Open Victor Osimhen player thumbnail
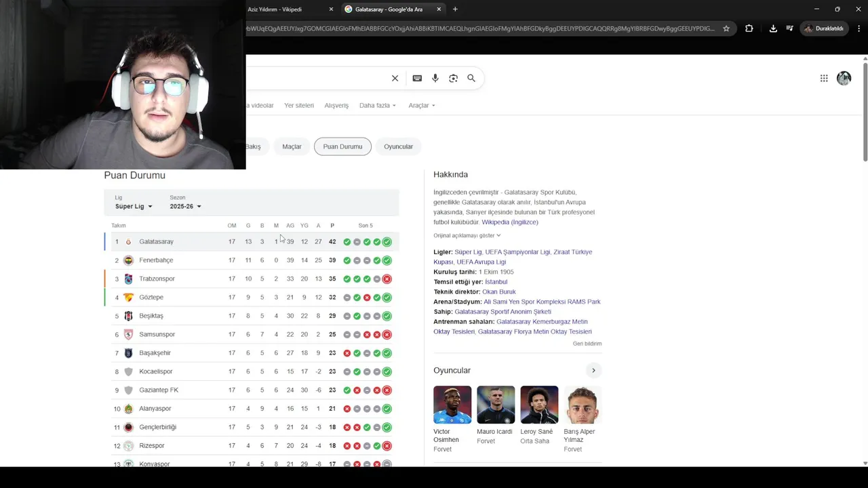This screenshot has height=488, width=868. pyautogui.click(x=452, y=405)
